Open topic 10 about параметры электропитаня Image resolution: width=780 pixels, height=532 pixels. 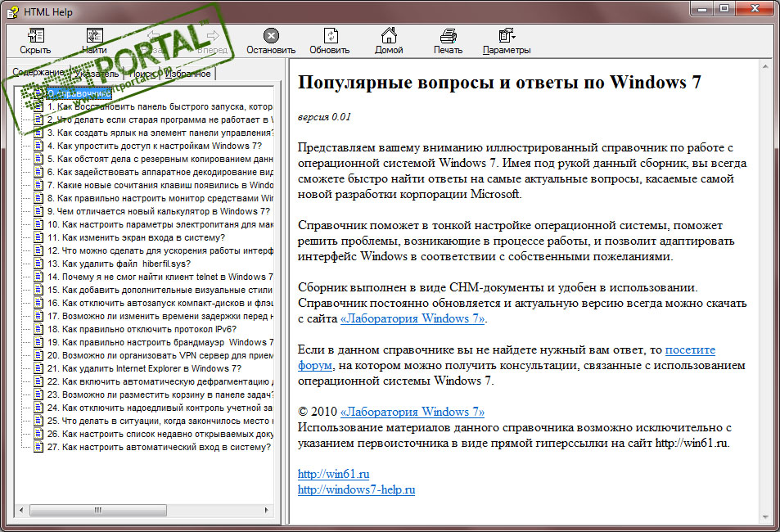[160, 224]
